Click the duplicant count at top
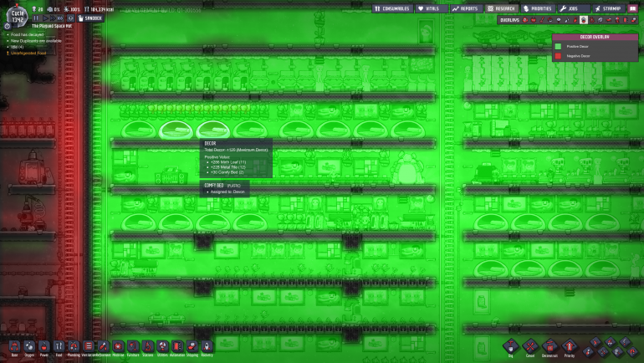The image size is (644, 363). 38,9
